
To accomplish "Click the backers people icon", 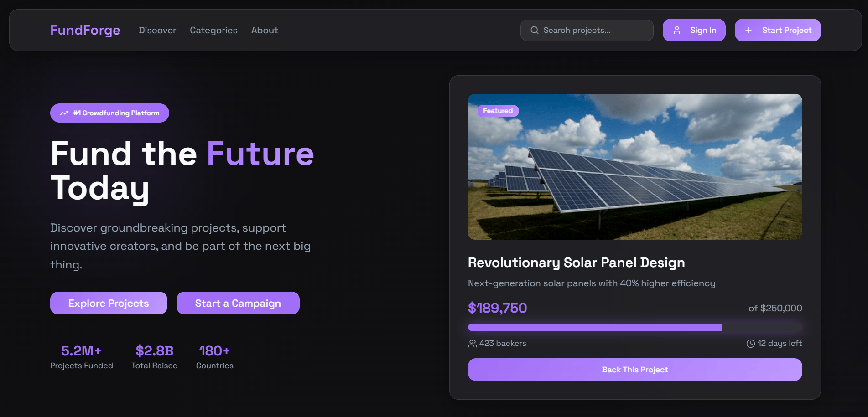I will (x=472, y=343).
